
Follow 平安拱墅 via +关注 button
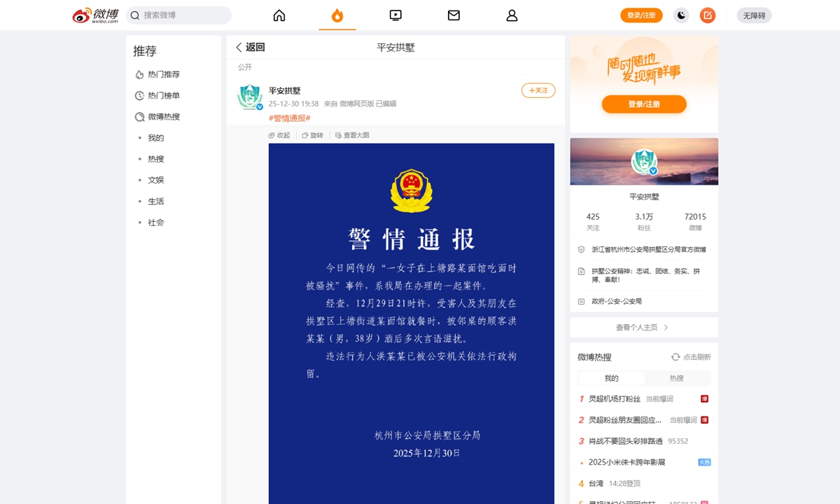(538, 90)
